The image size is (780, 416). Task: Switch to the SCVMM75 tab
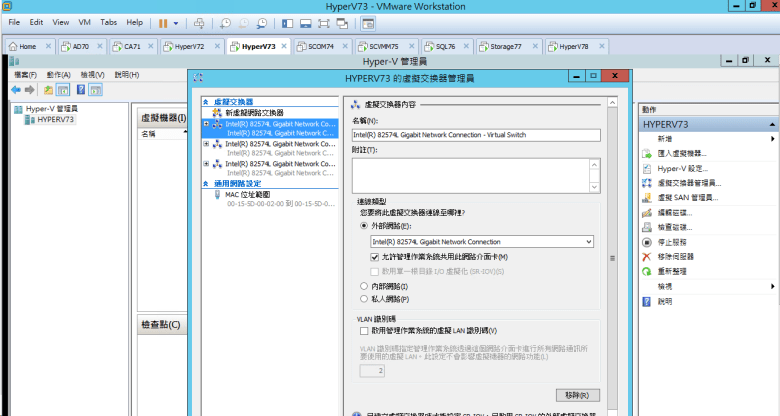point(379,46)
